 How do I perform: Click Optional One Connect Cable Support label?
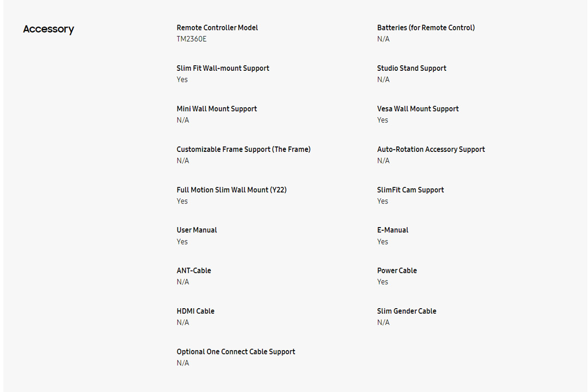pos(236,352)
